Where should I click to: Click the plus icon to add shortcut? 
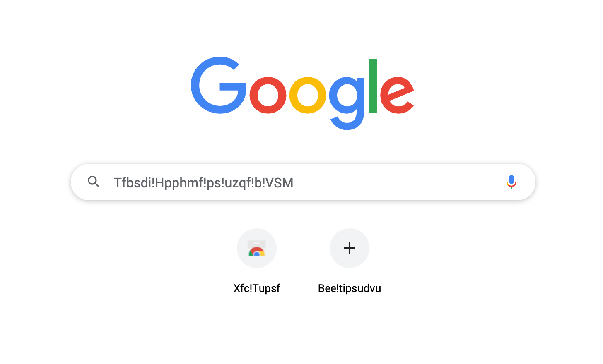(350, 248)
